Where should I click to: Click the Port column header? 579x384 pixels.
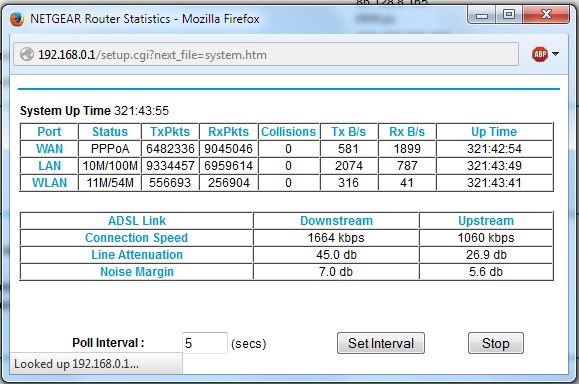(49, 132)
